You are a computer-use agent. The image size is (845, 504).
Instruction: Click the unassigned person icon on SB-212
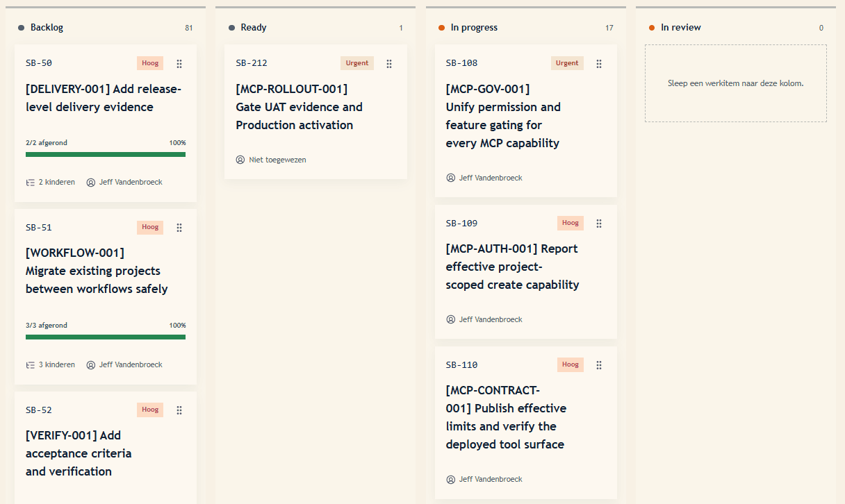tap(240, 160)
